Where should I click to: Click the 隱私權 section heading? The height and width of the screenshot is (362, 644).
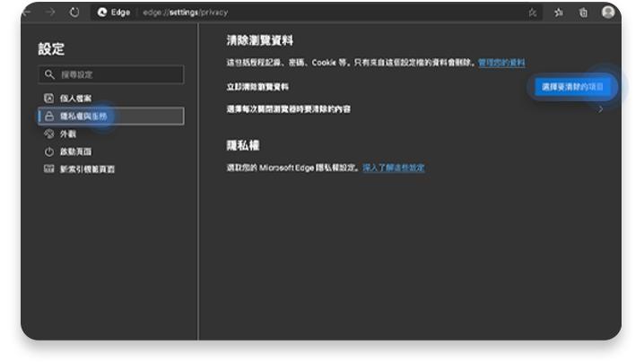click(x=243, y=145)
